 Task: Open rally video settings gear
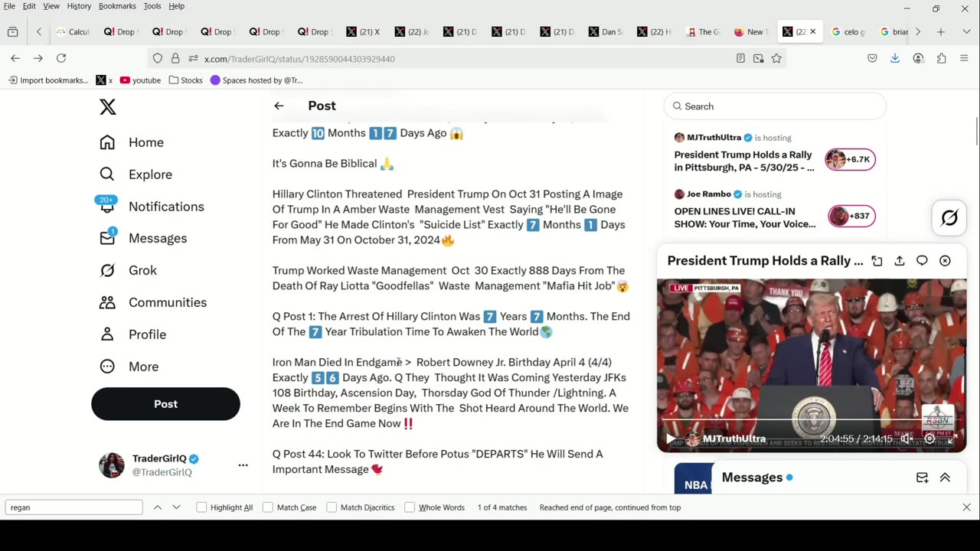tap(929, 439)
